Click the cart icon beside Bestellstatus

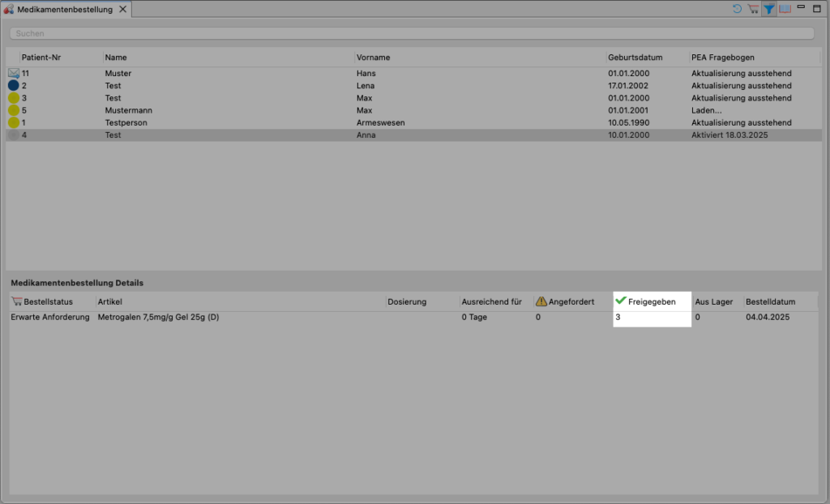click(x=16, y=301)
